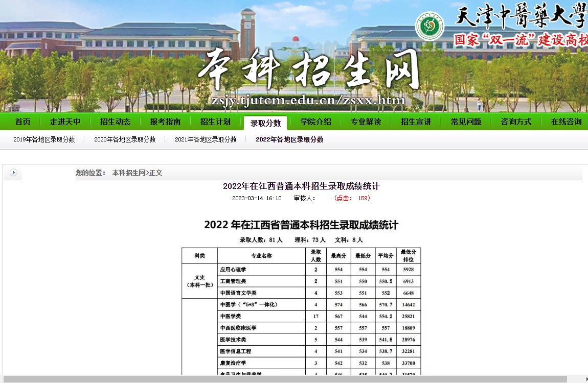Select 招生计划 in the green navbar
Image resolution: width=588 pixels, height=383 pixels.
point(216,122)
